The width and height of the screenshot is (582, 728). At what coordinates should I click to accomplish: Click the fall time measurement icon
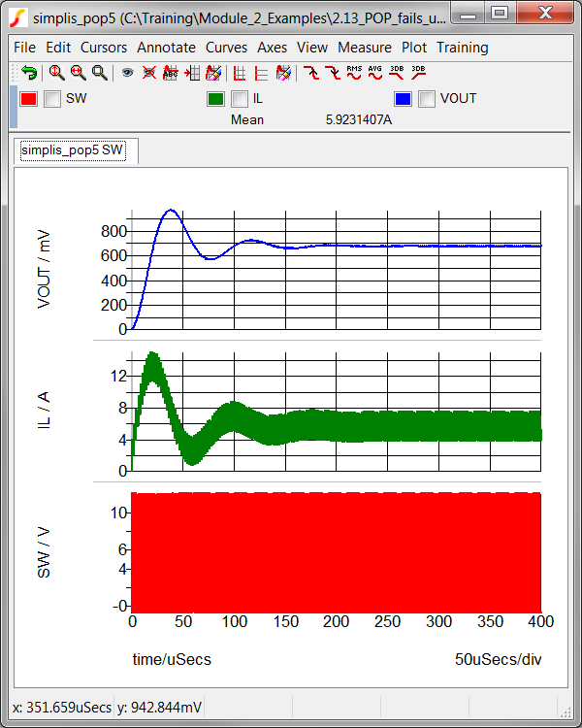point(333,73)
